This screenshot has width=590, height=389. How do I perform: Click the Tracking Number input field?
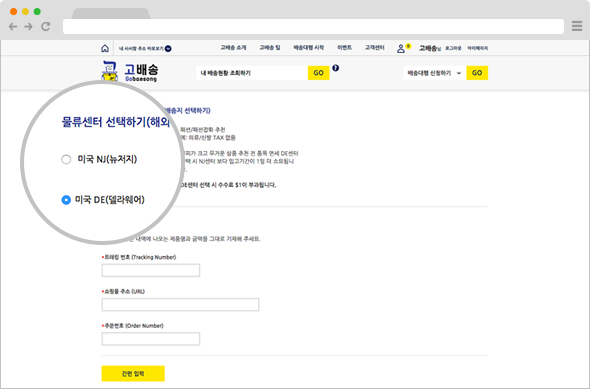click(x=151, y=270)
